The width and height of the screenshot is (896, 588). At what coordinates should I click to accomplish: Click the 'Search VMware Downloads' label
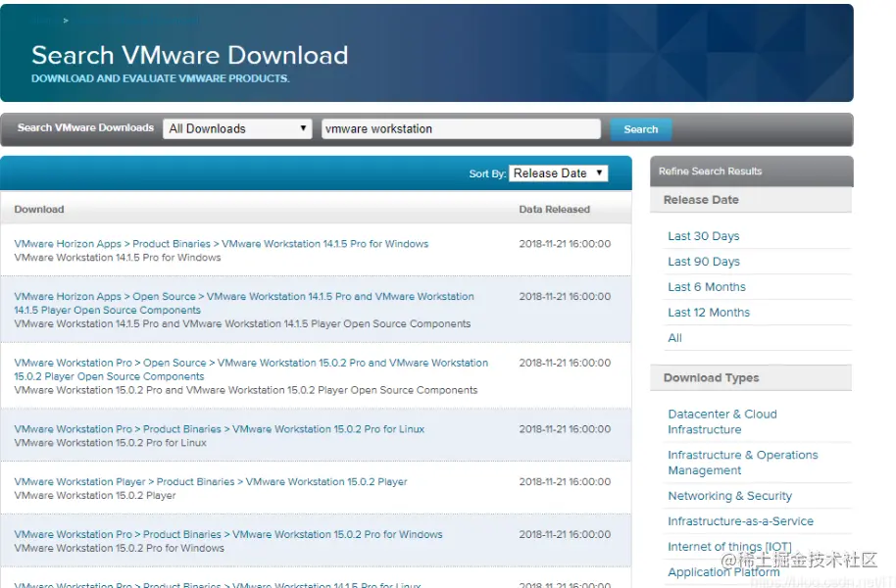(x=85, y=127)
